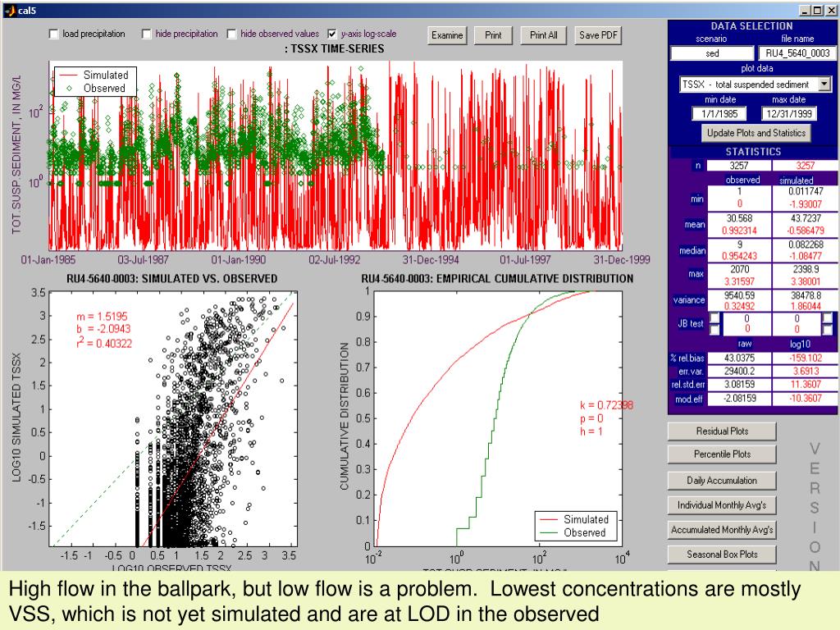The image size is (840, 630).
Task: Tick the lower JB test checkbox beside observed
Action: (x=714, y=330)
